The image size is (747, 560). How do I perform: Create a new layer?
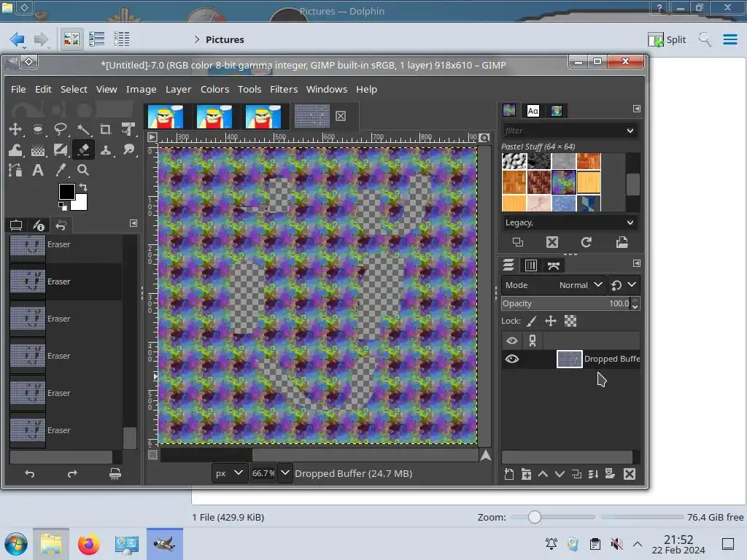click(x=508, y=474)
